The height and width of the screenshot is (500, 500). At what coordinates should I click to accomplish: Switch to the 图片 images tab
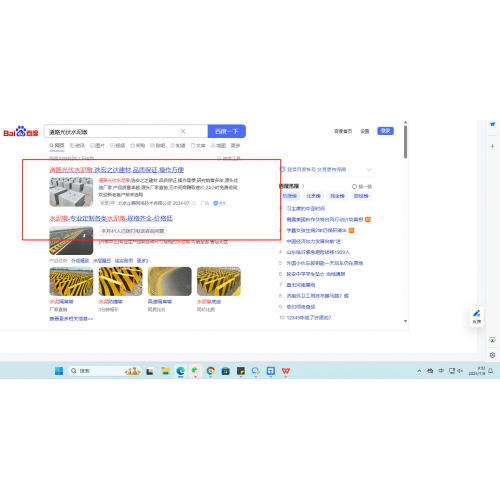coord(97,146)
